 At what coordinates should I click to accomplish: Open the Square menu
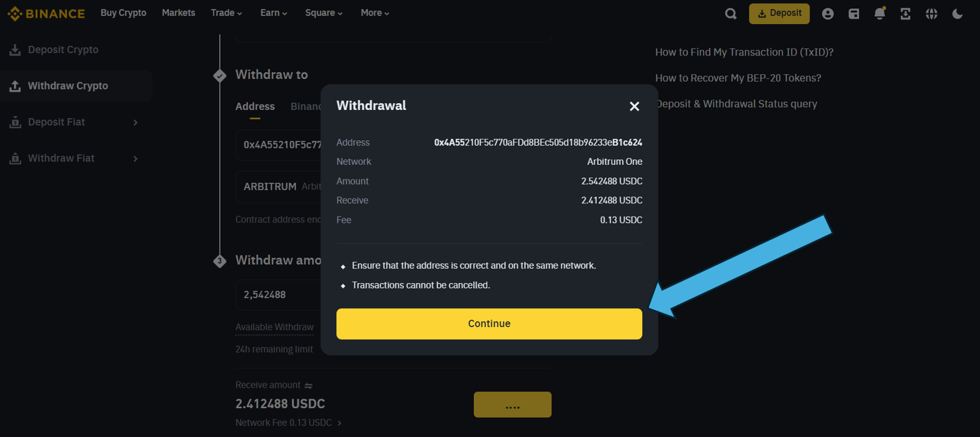[323, 13]
